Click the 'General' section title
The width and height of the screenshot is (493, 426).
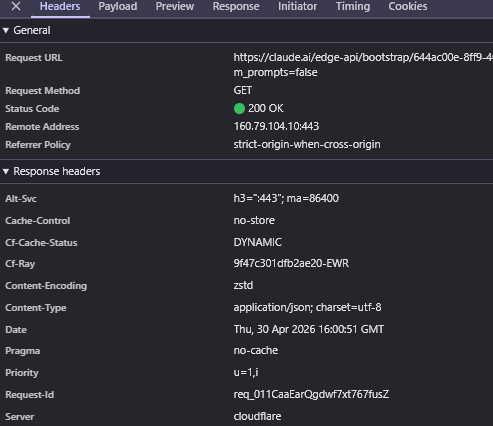point(32,31)
